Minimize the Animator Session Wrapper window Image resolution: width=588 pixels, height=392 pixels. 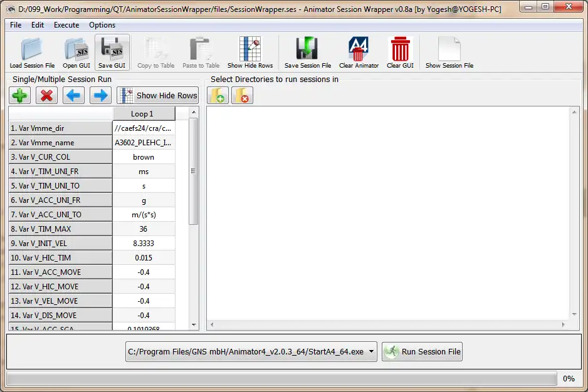[528, 7]
